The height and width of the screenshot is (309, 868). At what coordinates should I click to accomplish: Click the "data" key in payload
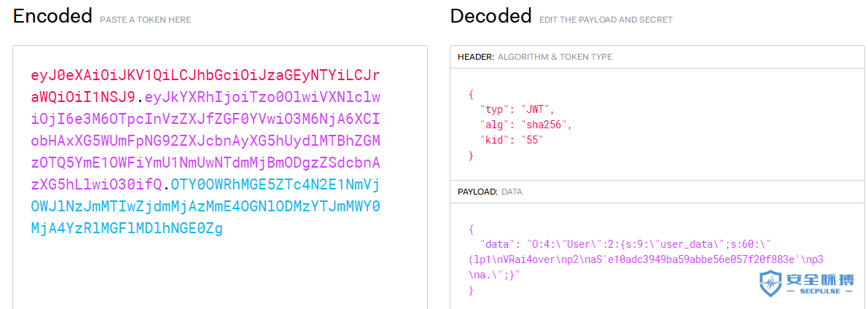coord(497,244)
